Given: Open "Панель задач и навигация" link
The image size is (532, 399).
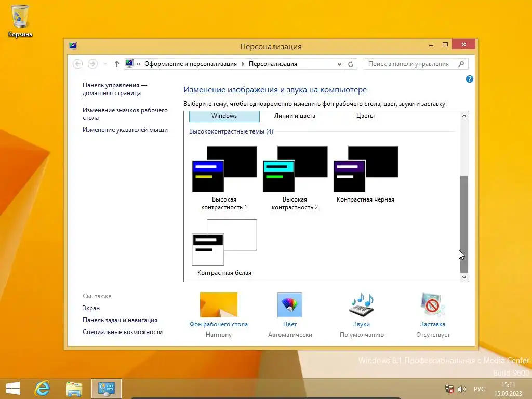Looking at the screenshot, I should tap(120, 320).
